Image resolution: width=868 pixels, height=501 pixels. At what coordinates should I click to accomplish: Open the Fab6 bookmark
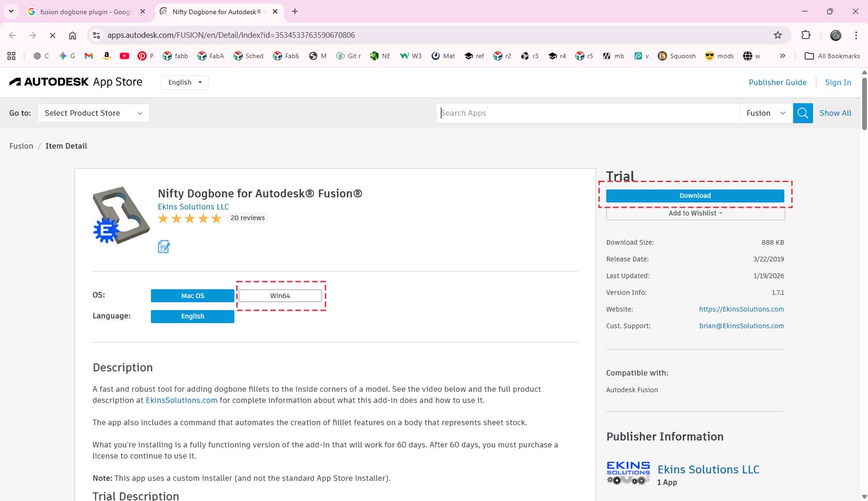coord(286,56)
